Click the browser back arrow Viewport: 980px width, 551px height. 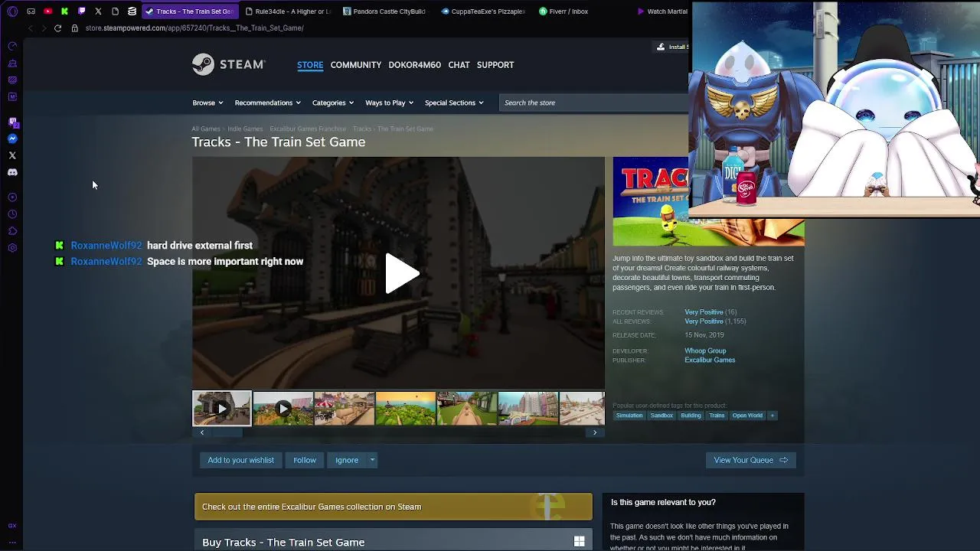click(30, 28)
